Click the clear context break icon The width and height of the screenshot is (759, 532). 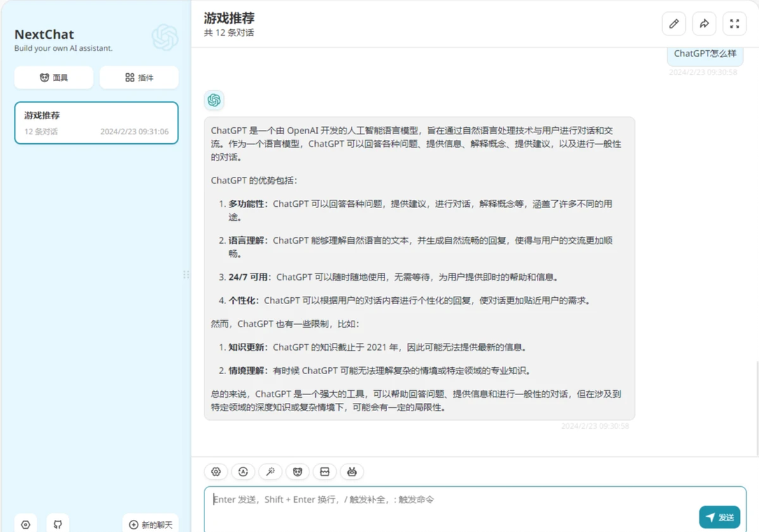(325, 472)
